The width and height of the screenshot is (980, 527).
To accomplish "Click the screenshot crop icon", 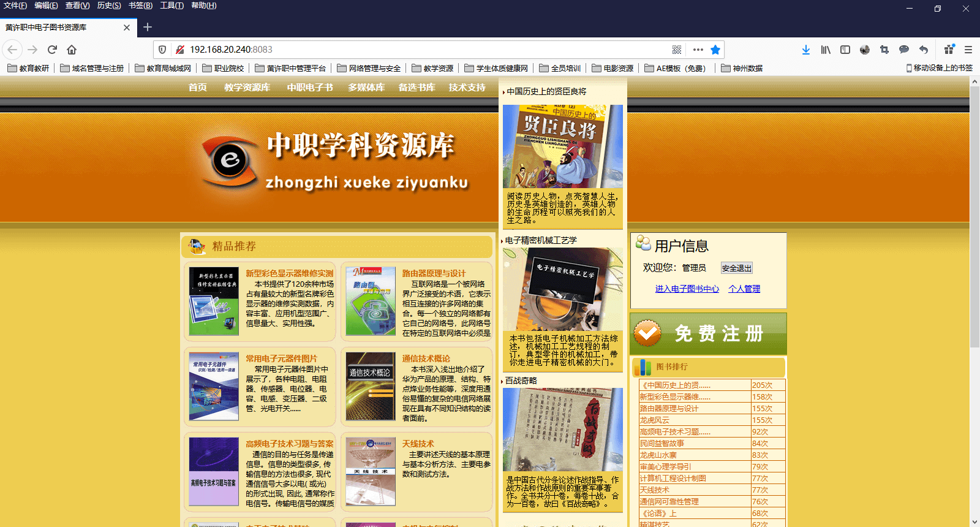I will (884, 50).
